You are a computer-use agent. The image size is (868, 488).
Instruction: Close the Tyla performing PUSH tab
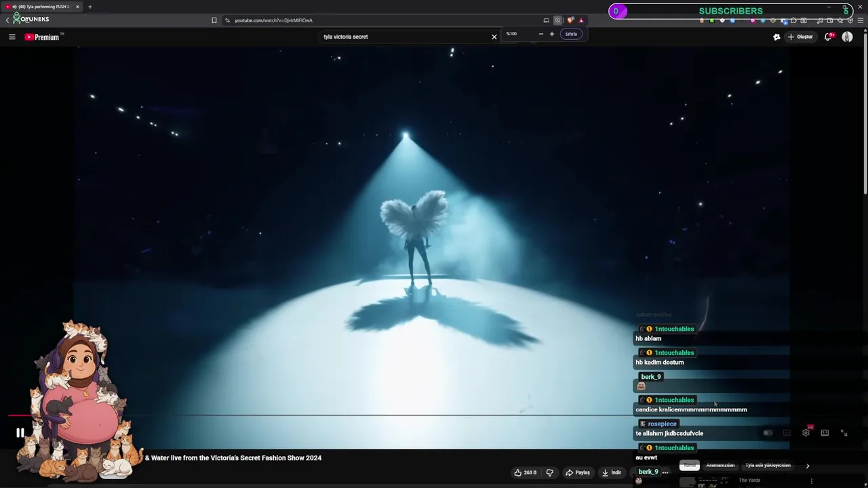point(77,7)
